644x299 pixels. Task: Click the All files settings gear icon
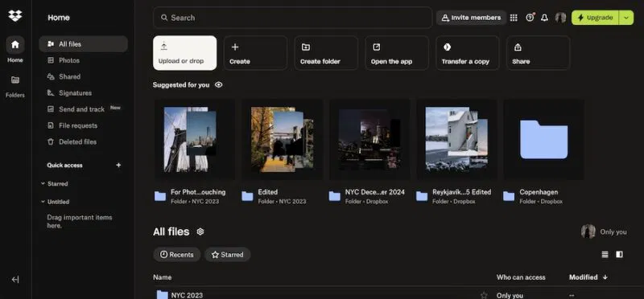click(x=200, y=231)
